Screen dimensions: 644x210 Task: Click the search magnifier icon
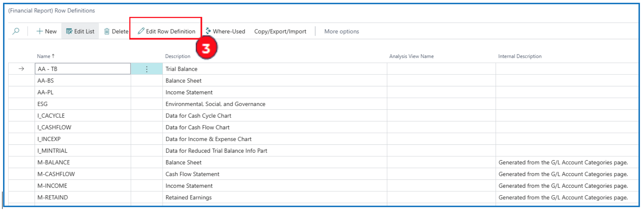point(16,31)
